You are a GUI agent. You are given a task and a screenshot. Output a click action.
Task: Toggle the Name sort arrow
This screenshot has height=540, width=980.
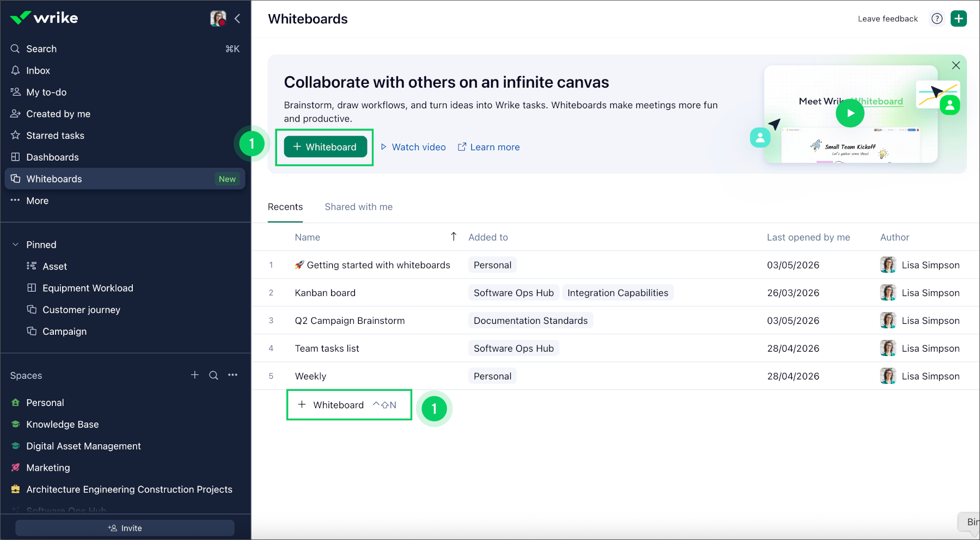coord(454,236)
